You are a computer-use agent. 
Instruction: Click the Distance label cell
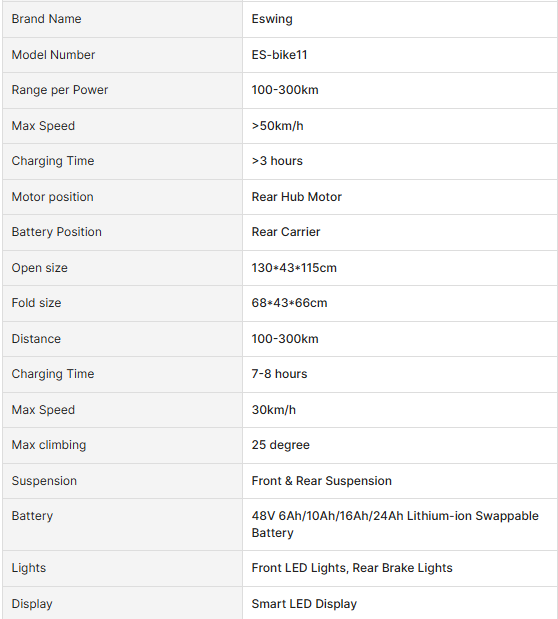pos(122,339)
